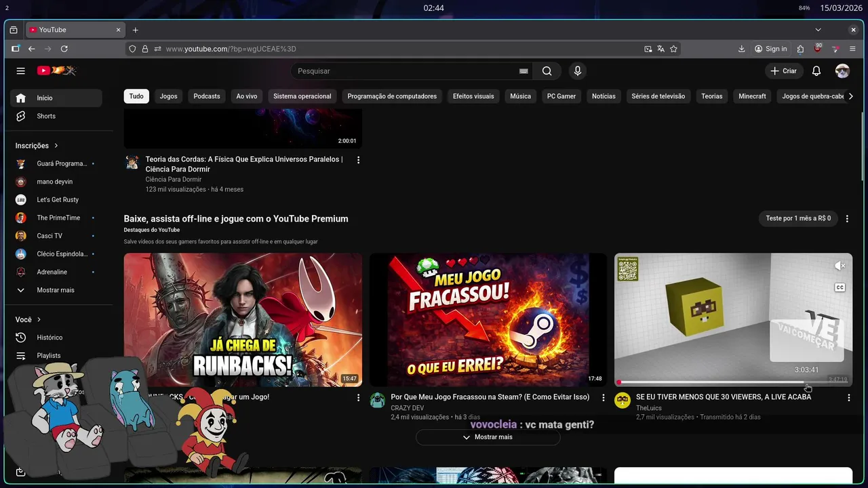This screenshot has height=488, width=868.
Task: Go back with browser back arrow
Action: [31, 49]
